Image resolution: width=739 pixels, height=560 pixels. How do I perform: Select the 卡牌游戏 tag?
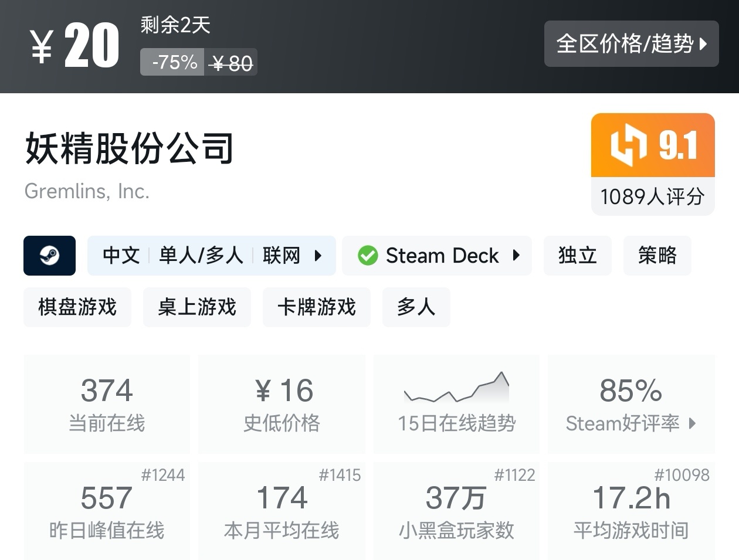(317, 307)
